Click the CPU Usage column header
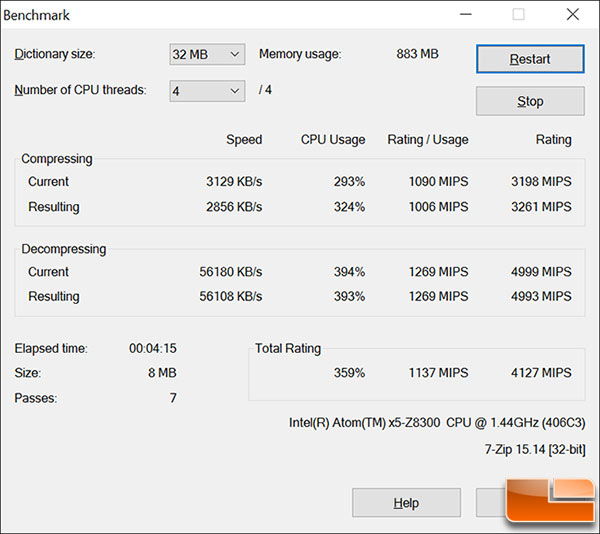 [333, 140]
